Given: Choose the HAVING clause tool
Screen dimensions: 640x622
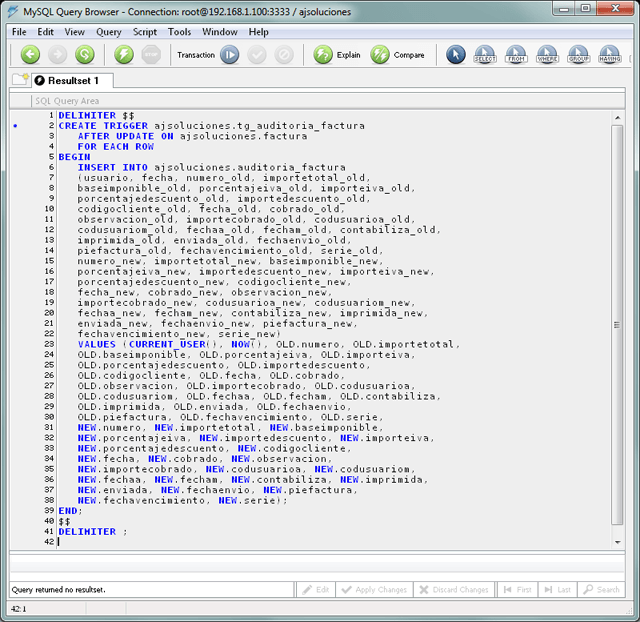Looking at the screenshot, I should coord(610,55).
